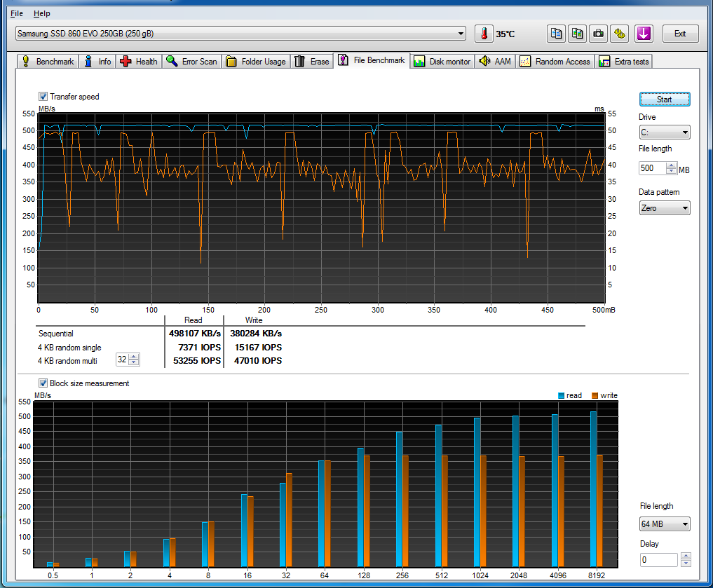713x588 pixels.
Task: Click the orange write legend swatch
Action: (595, 395)
